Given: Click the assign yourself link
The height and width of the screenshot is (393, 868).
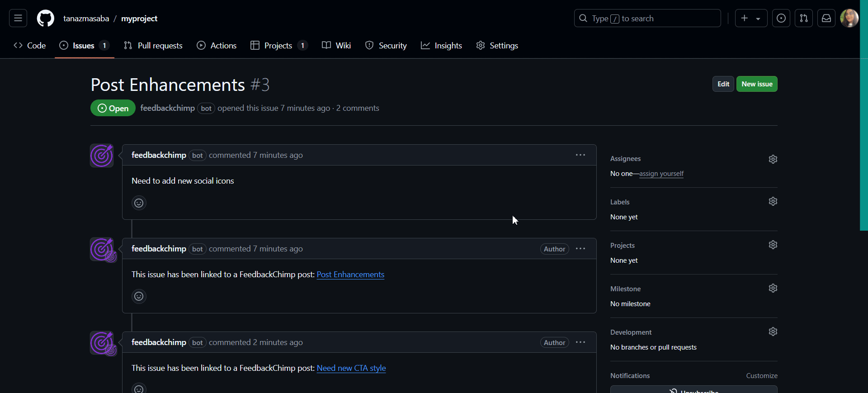Looking at the screenshot, I should [661, 174].
